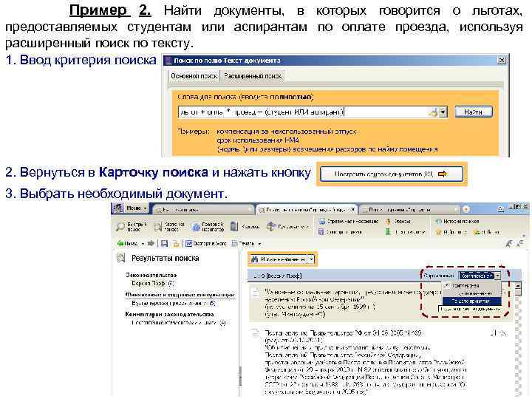This screenshot has height=399, width=532.
Task: Close the active middle tab
Action: point(352,210)
